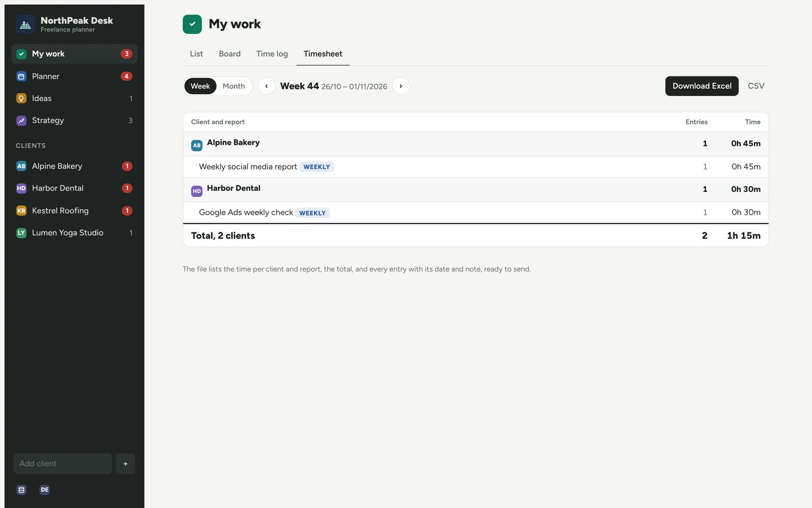Click the HD badge in Harbor Dental table row
The image size is (812, 508).
pos(197,191)
